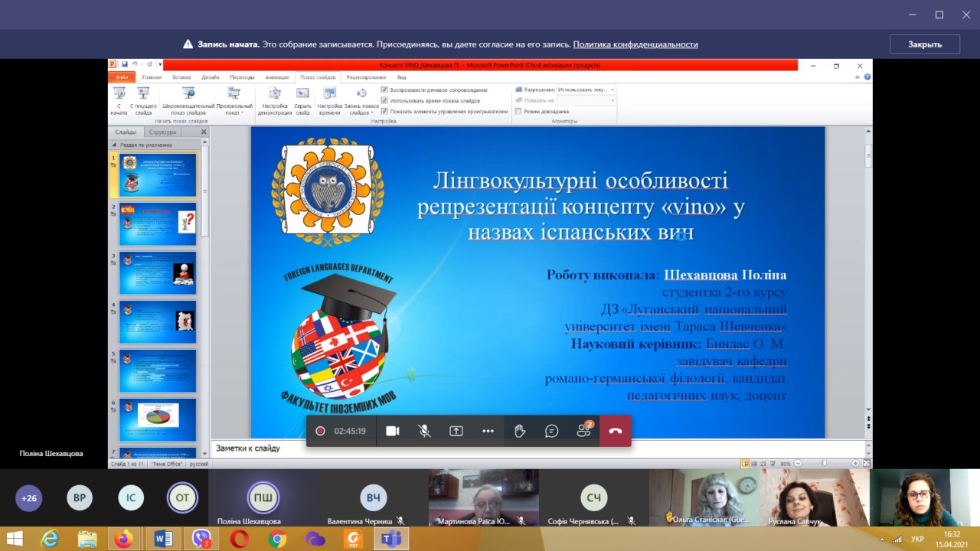Expand the +26 hidden participants overflow

tap(29, 498)
